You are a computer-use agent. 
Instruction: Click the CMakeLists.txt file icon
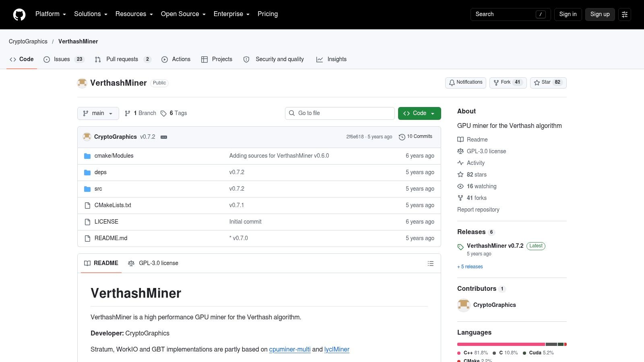click(x=87, y=206)
